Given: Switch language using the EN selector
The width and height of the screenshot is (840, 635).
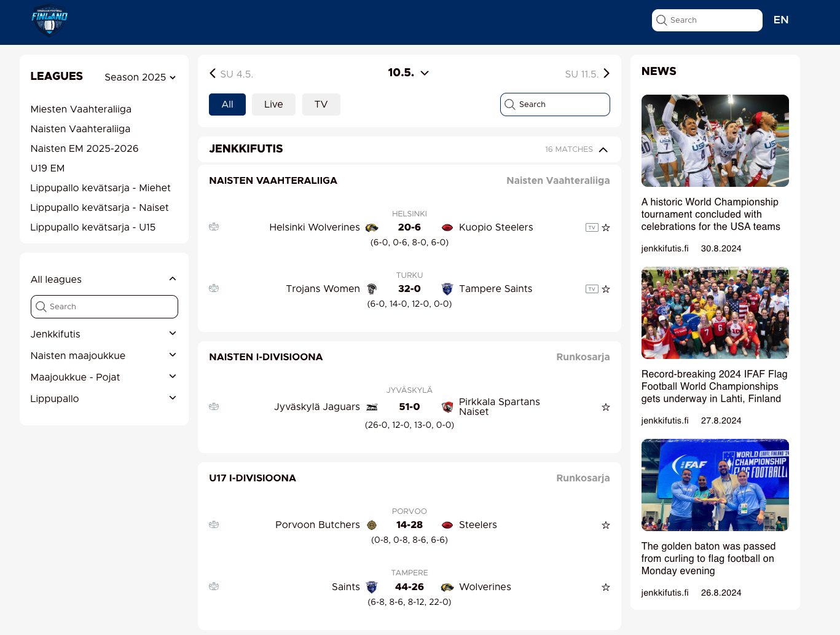Looking at the screenshot, I should 781,20.
